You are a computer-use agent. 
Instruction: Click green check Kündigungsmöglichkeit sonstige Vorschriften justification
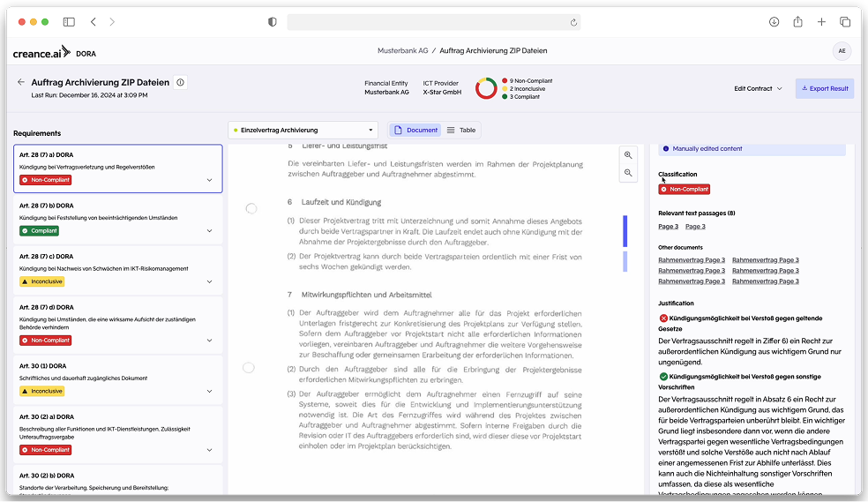tap(739, 381)
